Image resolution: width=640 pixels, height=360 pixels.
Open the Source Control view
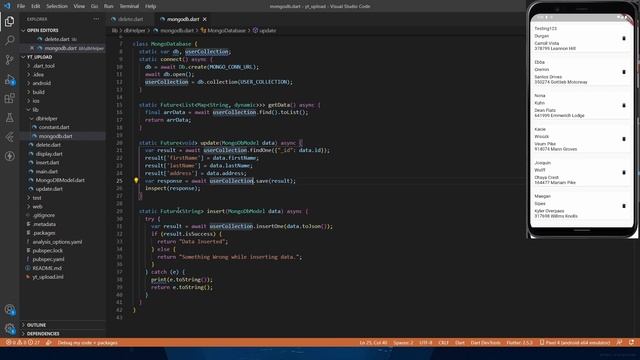tap(9, 60)
